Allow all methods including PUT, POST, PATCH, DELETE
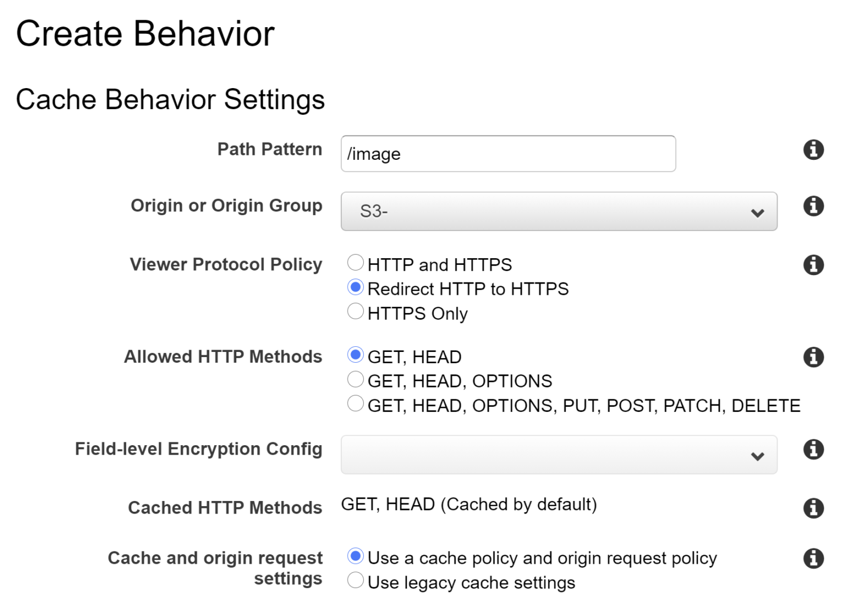868x605 pixels. [355, 404]
